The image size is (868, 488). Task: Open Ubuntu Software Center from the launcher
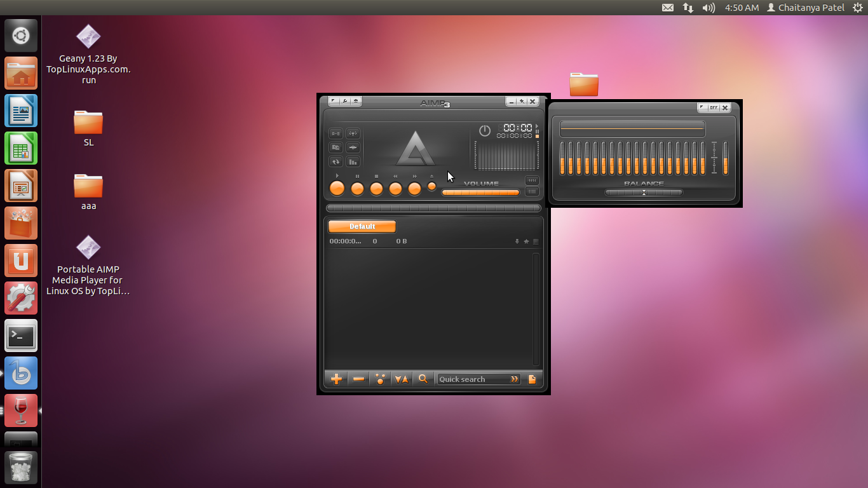point(21,223)
